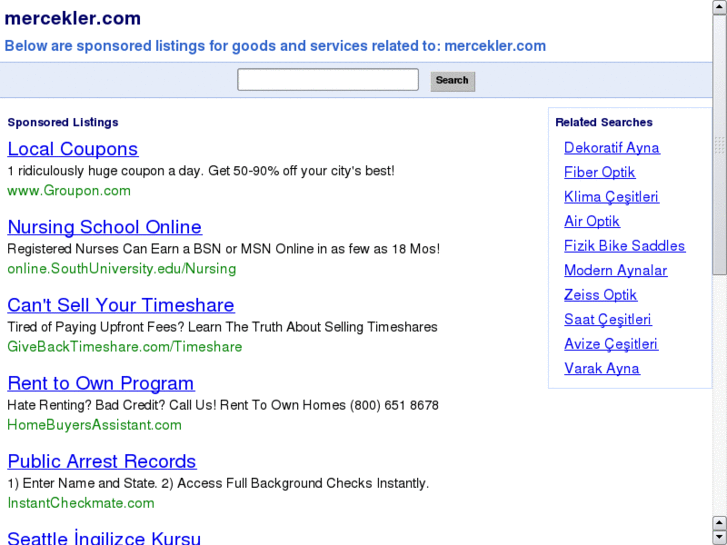Visit the GiveBackTimeshare.com/Timeshare URL

[x=125, y=347]
